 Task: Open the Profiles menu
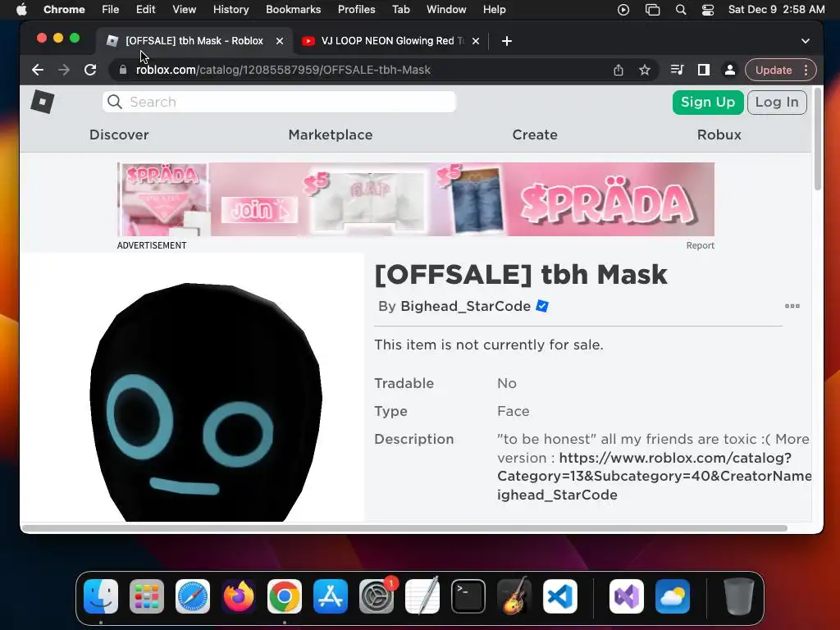pyautogui.click(x=356, y=9)
